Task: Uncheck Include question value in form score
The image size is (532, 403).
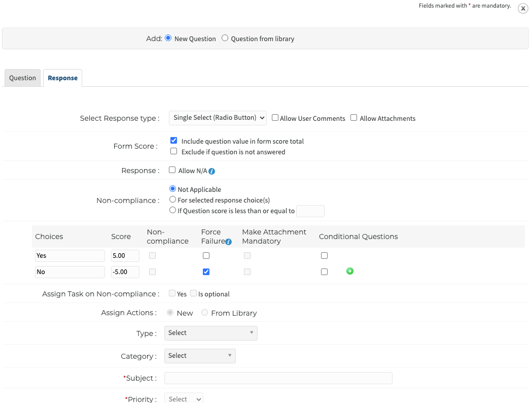Action: pos(174,140)
